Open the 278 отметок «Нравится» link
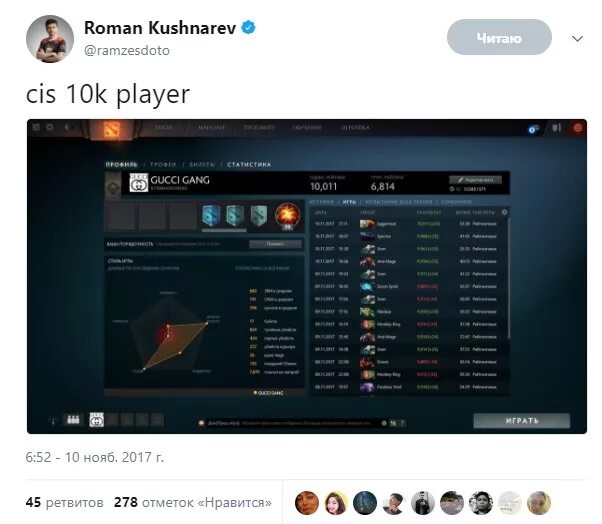 (193, 503)
